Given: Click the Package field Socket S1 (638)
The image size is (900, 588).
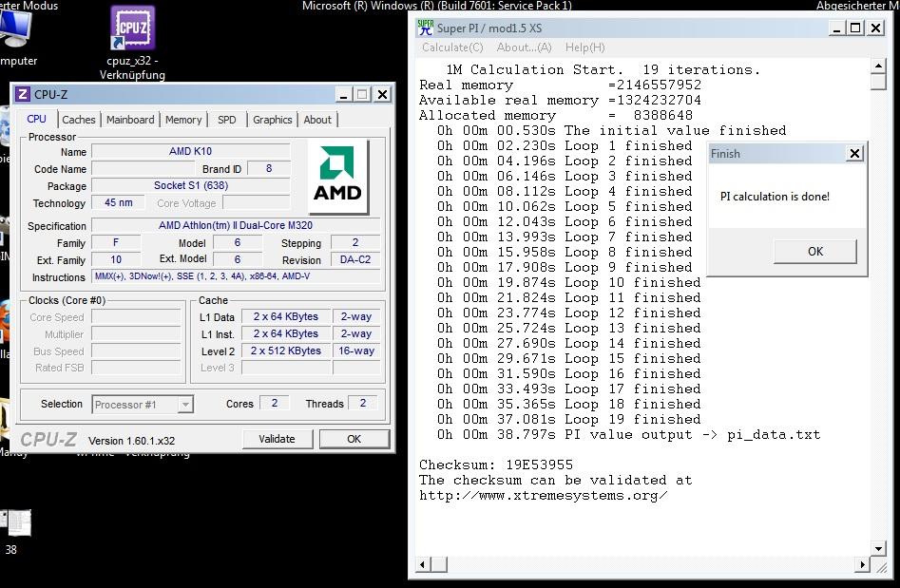Looking at the screenshot, I should 191,185.
